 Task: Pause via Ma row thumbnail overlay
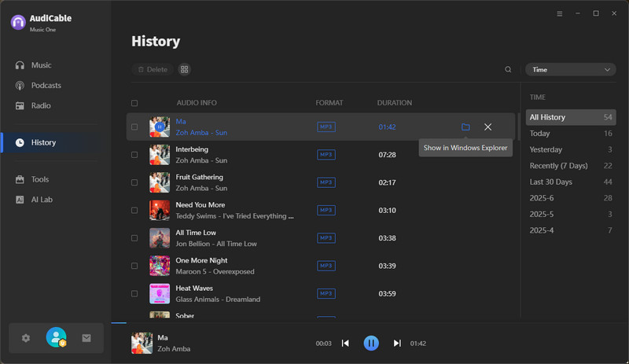[x=160, y=127]
